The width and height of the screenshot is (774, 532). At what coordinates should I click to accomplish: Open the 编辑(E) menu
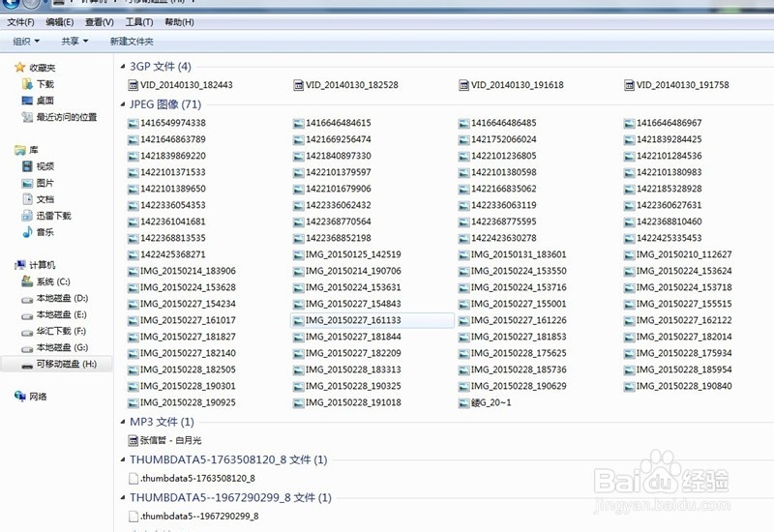click(60, 22)
